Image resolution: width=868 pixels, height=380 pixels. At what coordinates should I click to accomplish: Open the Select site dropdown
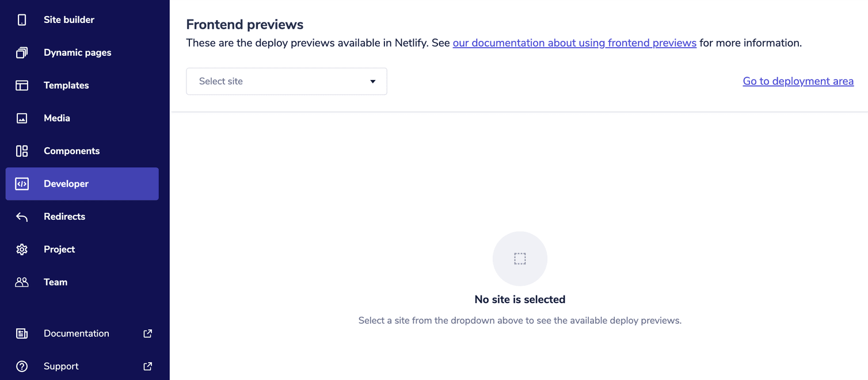[x=286, y=81]
